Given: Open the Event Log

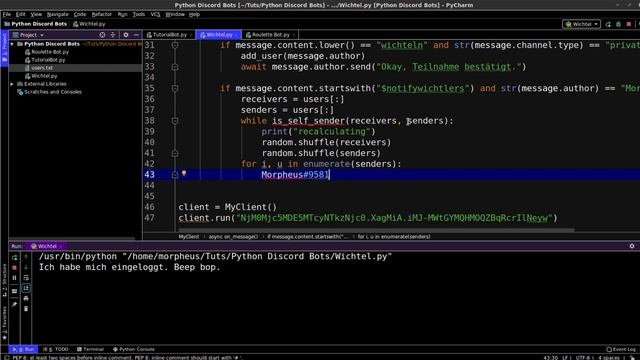Looking at the screenshot, I should 621,349.
